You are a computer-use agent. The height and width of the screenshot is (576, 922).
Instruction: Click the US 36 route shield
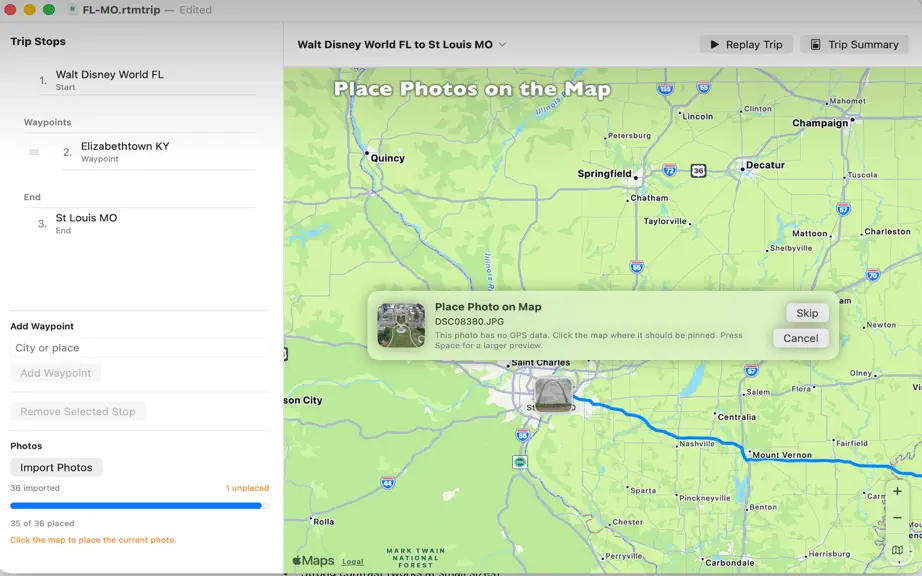click(x=698, y=171)
